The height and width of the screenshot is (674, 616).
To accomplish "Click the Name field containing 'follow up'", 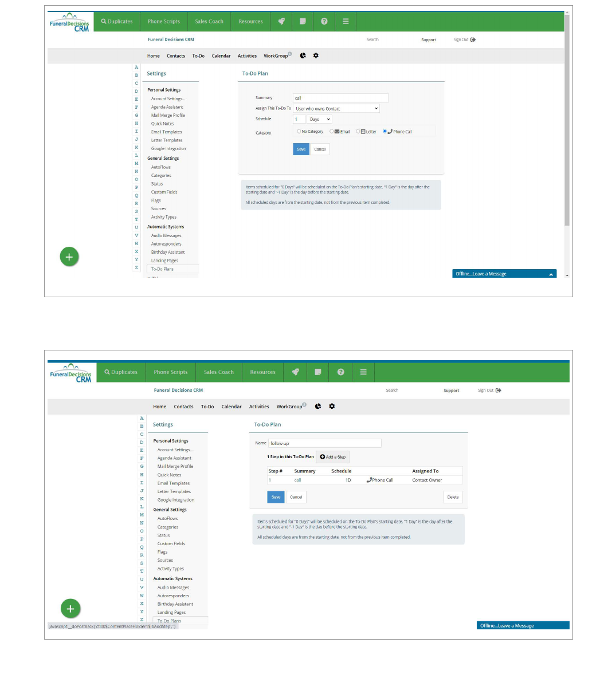I will [324, 443].
